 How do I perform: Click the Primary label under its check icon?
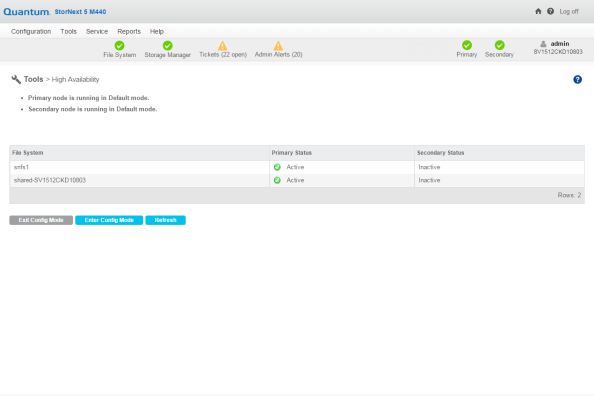tap(467, 55)
